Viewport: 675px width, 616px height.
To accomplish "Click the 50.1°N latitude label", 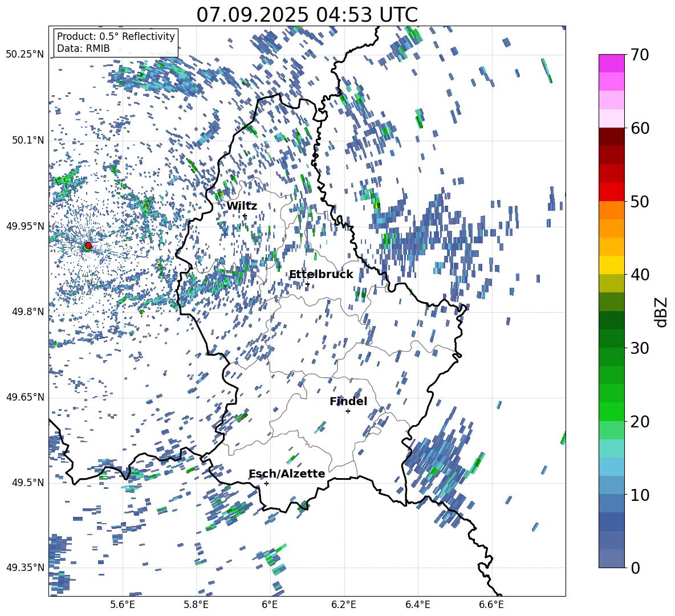I will pos(27,140).
